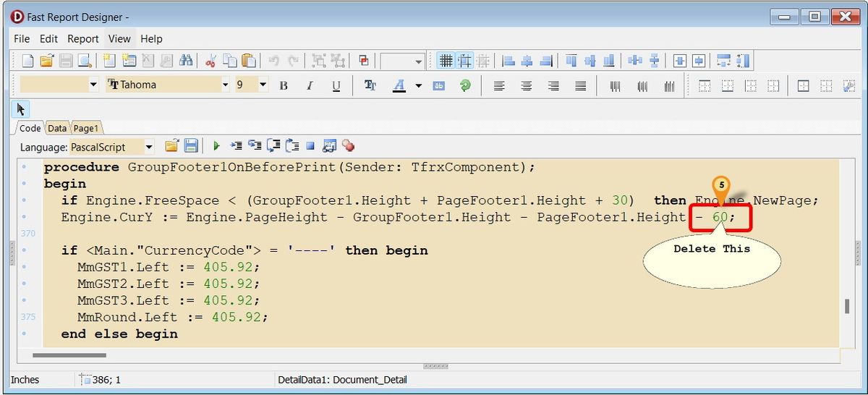Open the PascalScript language dropdown
This screenshot has width=868, height=395.
pyautogui.click(x=149, y=147)
